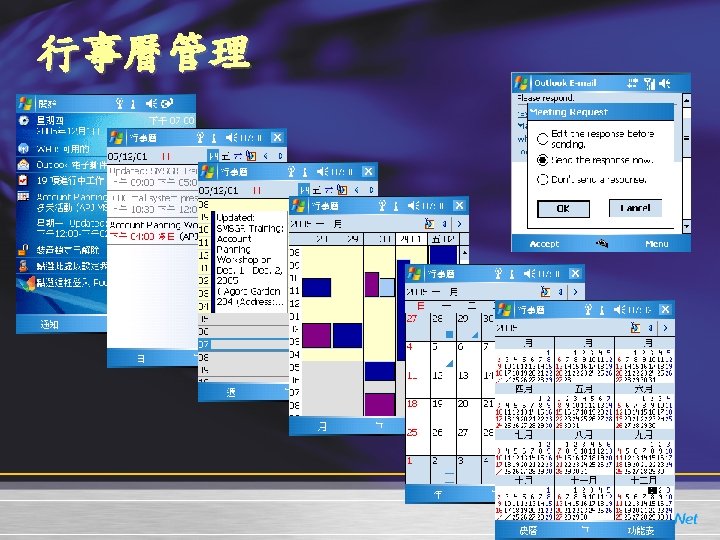This screenshot has height=540, width=720.
Task: Open calendar icon beside Account Planning on Today screen
Action: tap(23, 197)
